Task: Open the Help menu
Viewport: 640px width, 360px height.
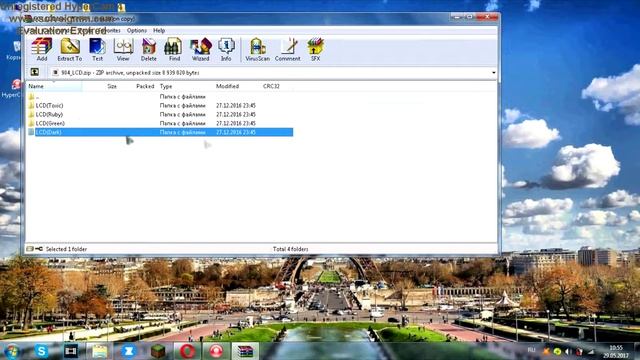Action: coord(159,30)
